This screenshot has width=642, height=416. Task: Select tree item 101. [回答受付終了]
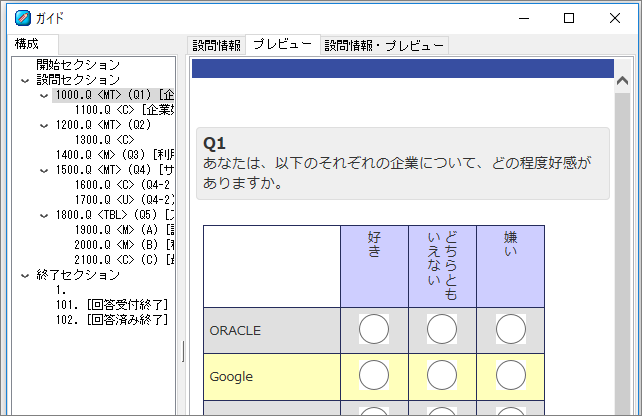point(112,305)
